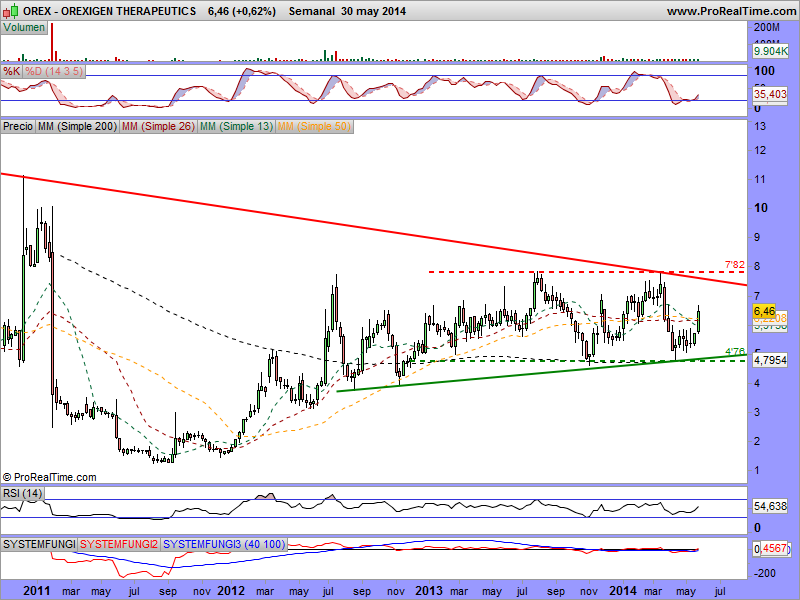This screenshot has width=800, height=600.
Task: Click the 4'76 support level label
Action: (735, 352)
